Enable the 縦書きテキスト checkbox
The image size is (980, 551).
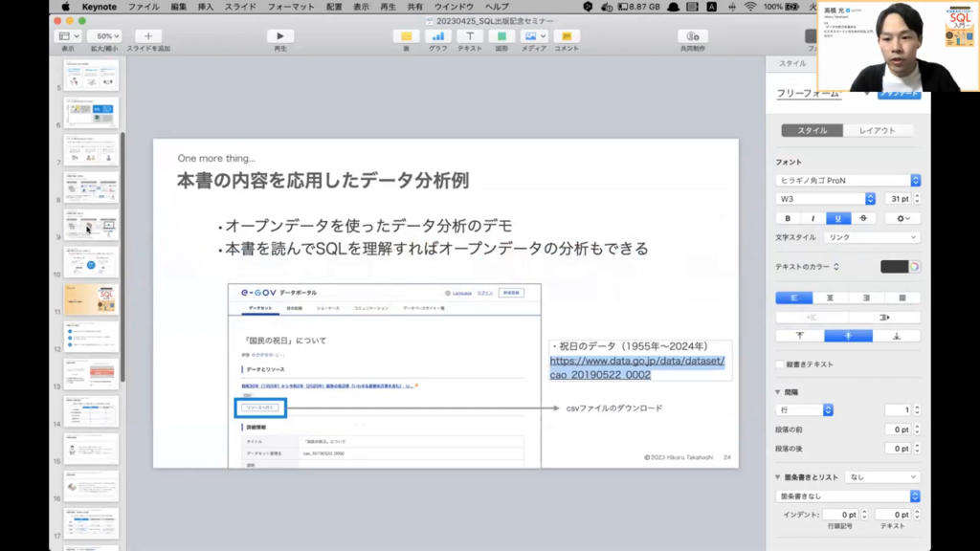click(780, 364)
